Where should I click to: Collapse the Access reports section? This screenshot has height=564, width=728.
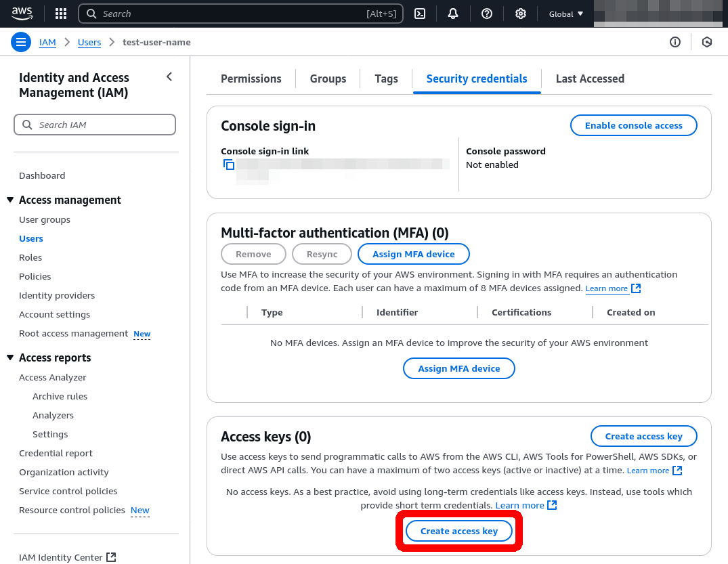click(10, 357)
